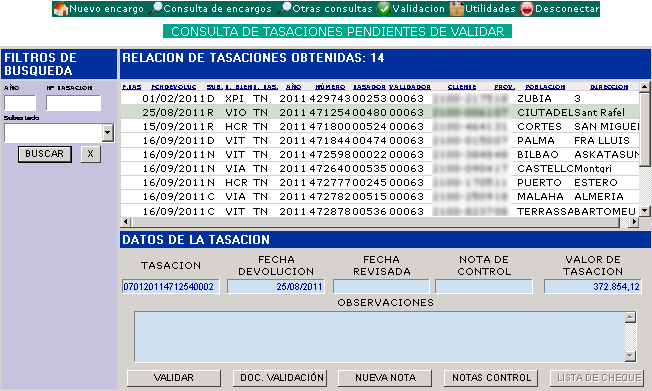Sort by the TASADOR column header

click(x=369, y=87)
